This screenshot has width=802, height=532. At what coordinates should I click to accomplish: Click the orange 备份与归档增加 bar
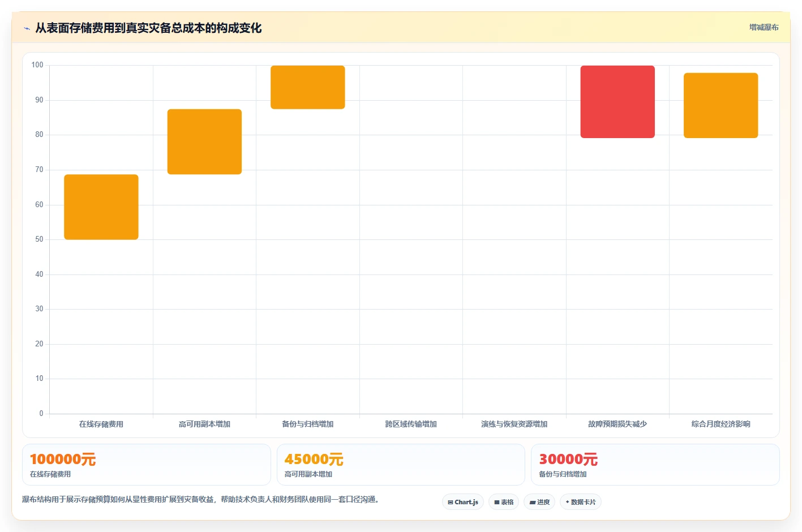coord(308,87)
